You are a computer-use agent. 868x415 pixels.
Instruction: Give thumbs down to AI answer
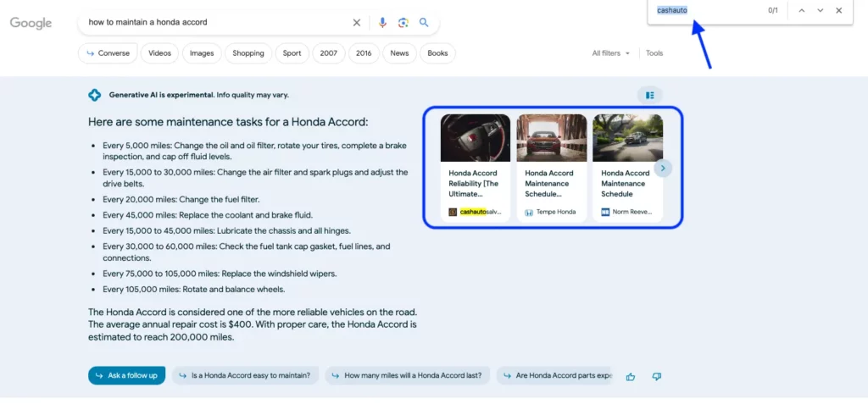(x=656, y=376)
